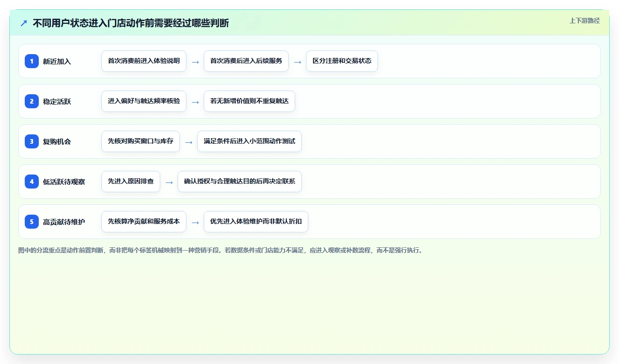Select the number 4 badge
This screenshot has width=619, height=364.
(32, 182)
